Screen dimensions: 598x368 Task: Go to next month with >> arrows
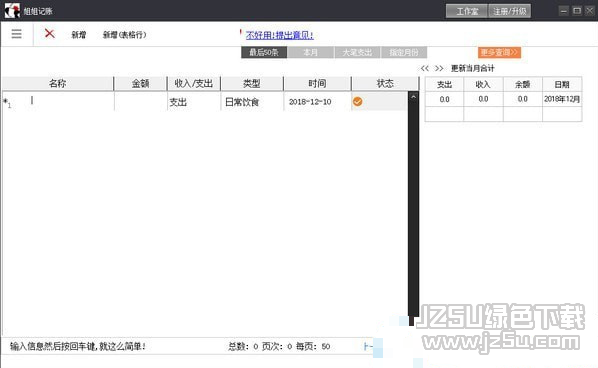439,68
